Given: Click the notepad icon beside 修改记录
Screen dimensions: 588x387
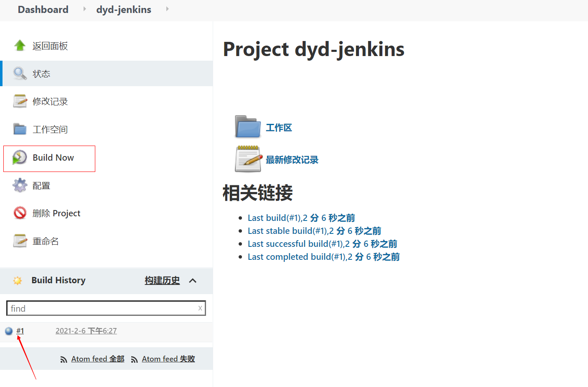Looking at the screenshot, I should click(x=20, y=101).
